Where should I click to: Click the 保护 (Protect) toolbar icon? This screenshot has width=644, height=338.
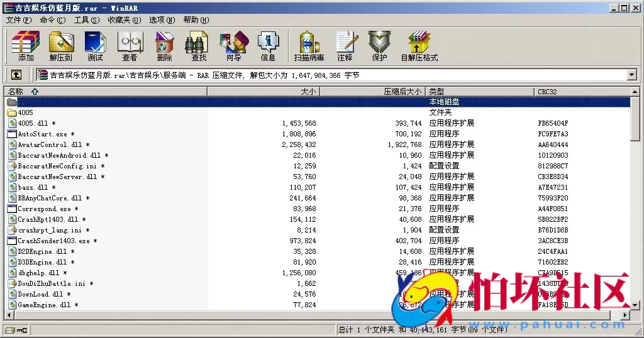[x=379, y=46]
